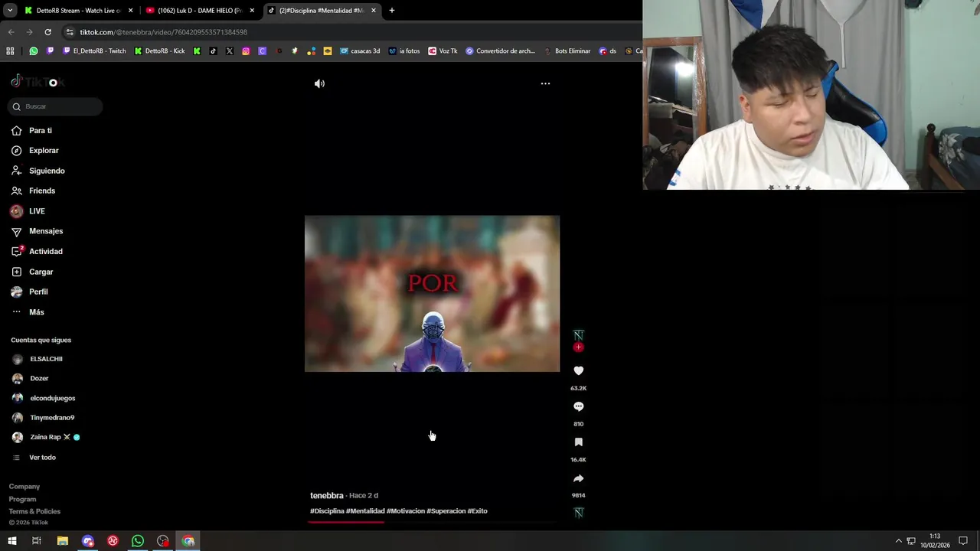The image size is (980, 551).
Task: Click the video player frame to pause
Action: point(432,294)
